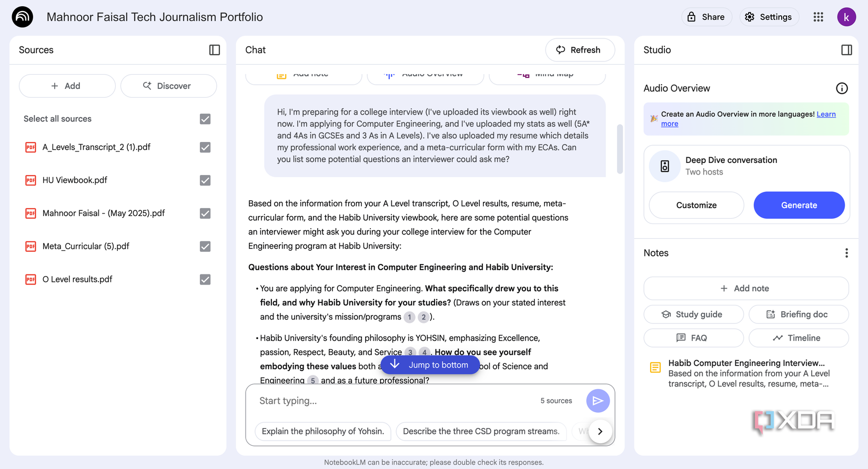
Task: Click citation number 5 in the chat response
Action: 312,380
